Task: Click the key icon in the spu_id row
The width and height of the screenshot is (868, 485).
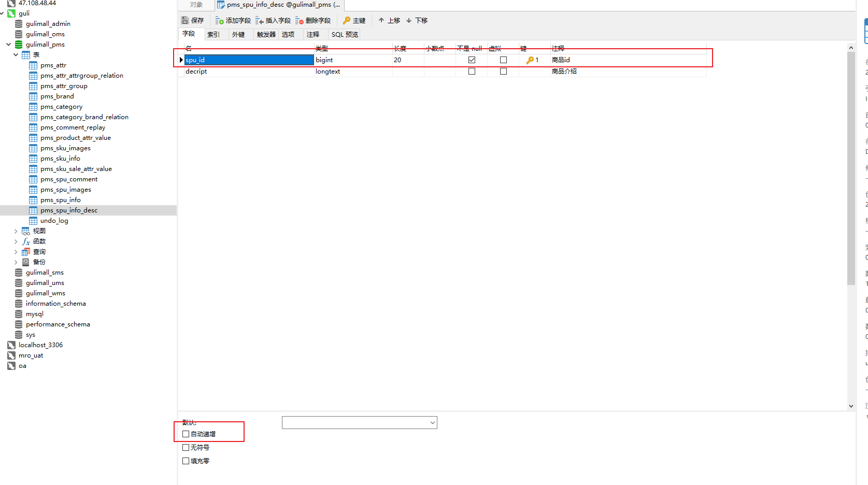Action: [530, 60]
